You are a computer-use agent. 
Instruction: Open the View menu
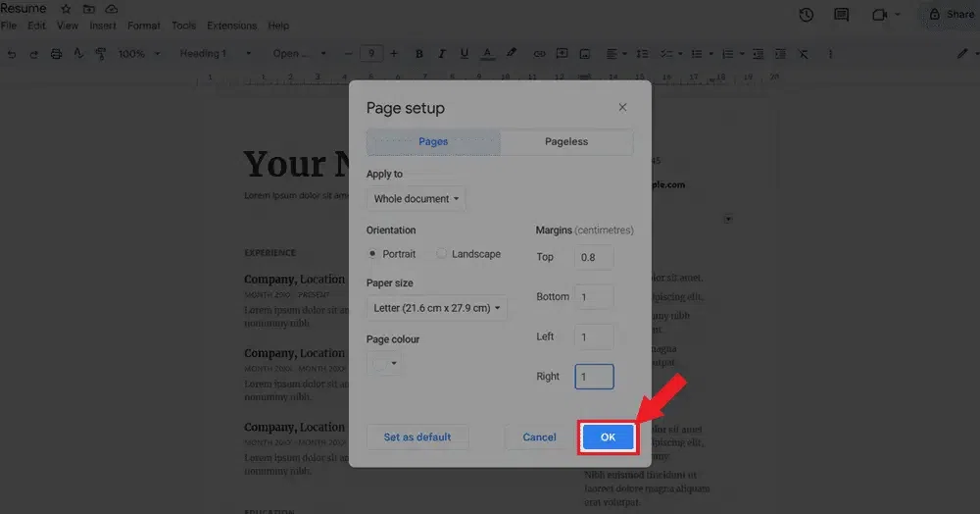[68, 26]
